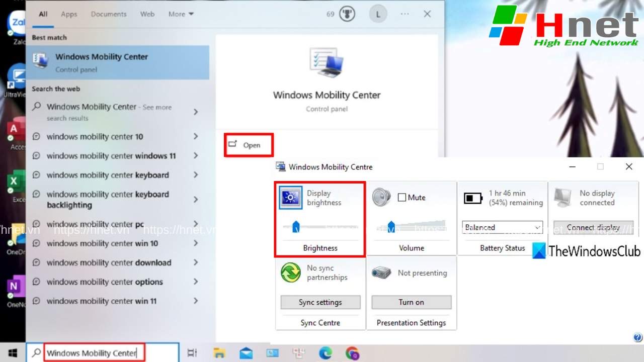
Task: Open the three-dots options in search panel
Action: (x=405, y=14)
